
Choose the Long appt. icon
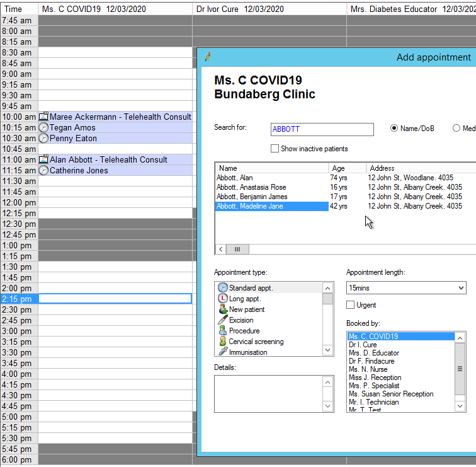[x=222, y=299]
